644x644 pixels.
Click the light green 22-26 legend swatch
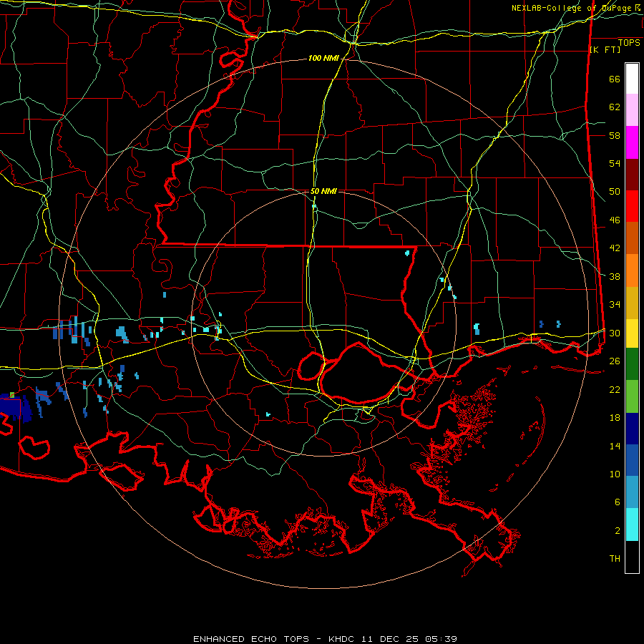[632, 396]
